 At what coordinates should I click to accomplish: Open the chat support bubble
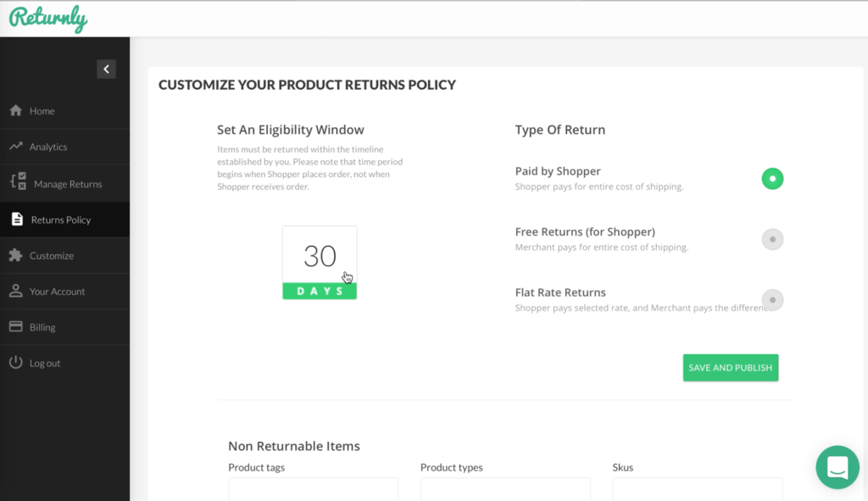pyautogui.click(x=837, y=467)
